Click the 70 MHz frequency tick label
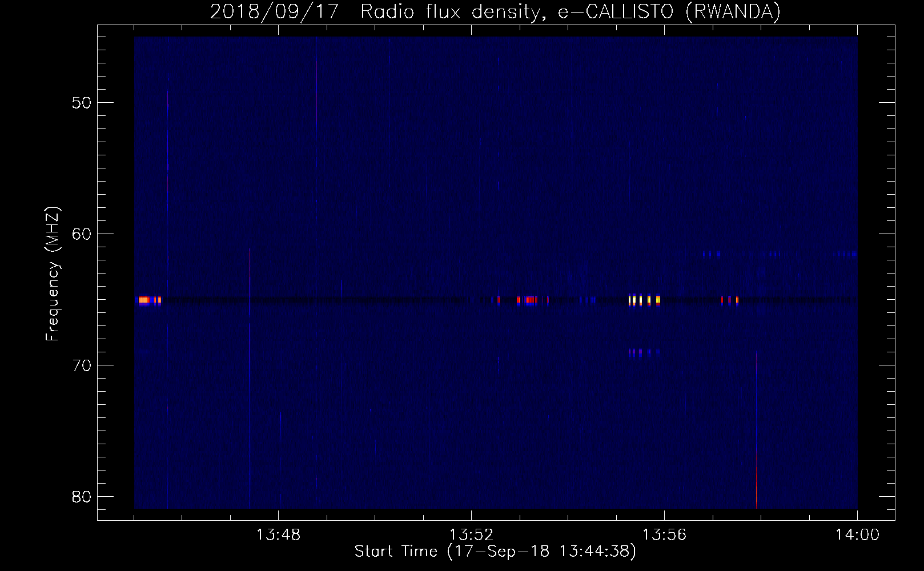924x571 pixels. tap(82, 365)
